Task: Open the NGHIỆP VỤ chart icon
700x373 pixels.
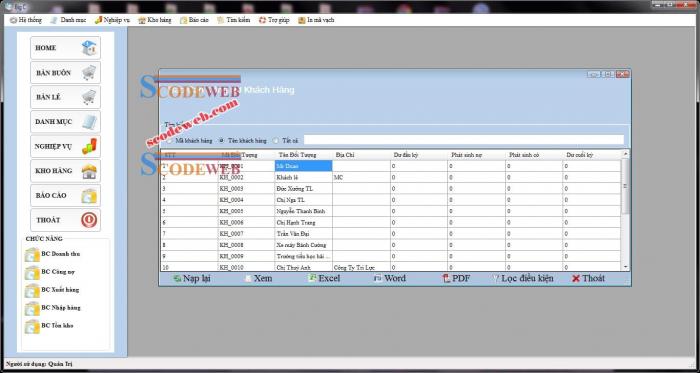Action: coord(89,146)
